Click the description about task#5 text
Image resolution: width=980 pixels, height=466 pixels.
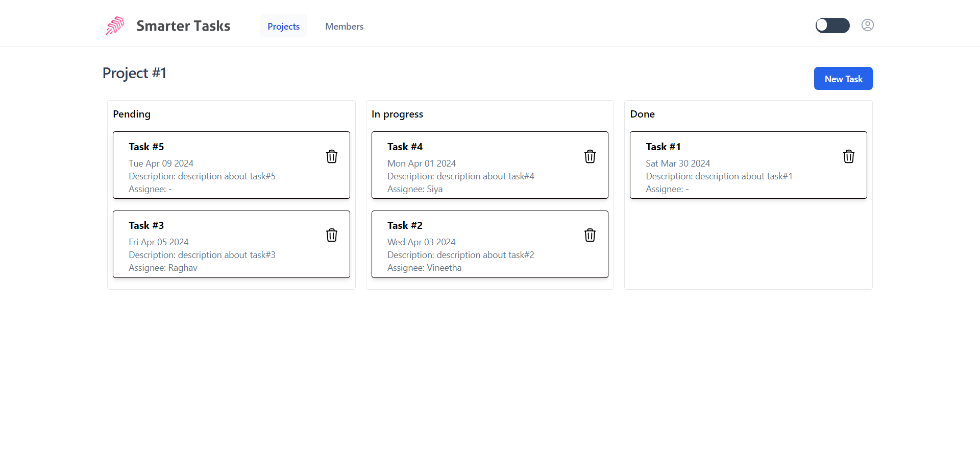tap(227, 176)
